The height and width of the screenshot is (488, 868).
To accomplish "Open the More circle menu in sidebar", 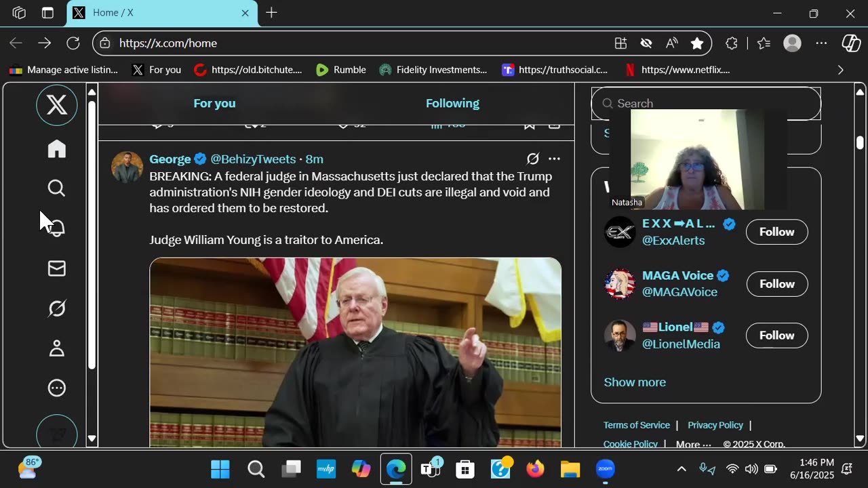I will 57,388.
